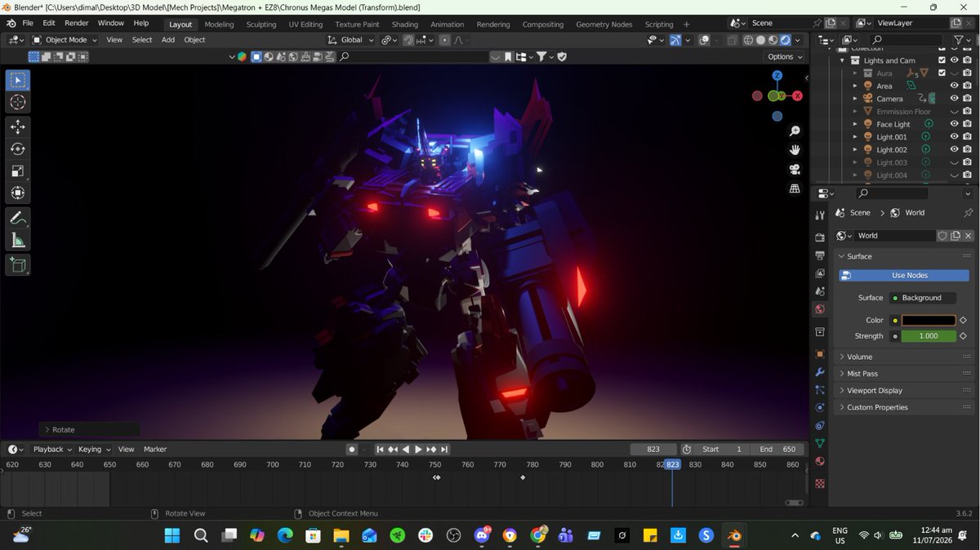Open the Render menu
Viewport: 980px width, 550px height.
tap(77, 24)
